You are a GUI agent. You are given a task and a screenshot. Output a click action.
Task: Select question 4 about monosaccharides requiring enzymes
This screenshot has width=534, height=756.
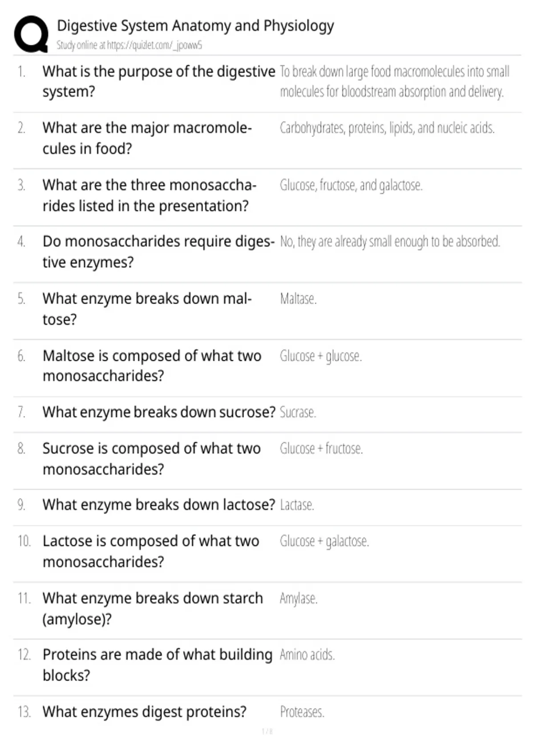[159, 252]
